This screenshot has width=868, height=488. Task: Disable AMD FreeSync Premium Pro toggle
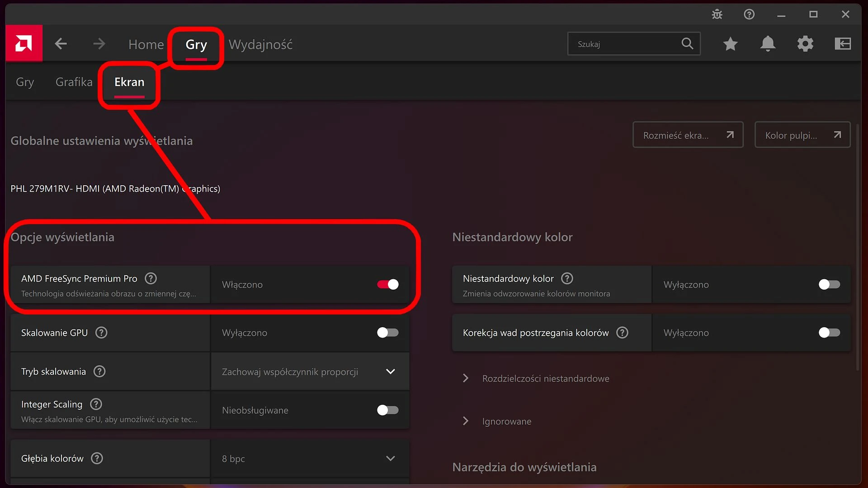point(388,284)
